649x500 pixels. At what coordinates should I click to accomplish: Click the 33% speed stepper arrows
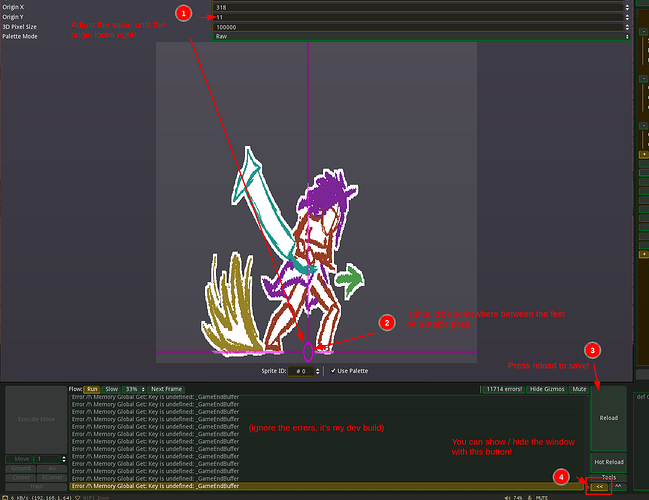click(x=144, y=389)
